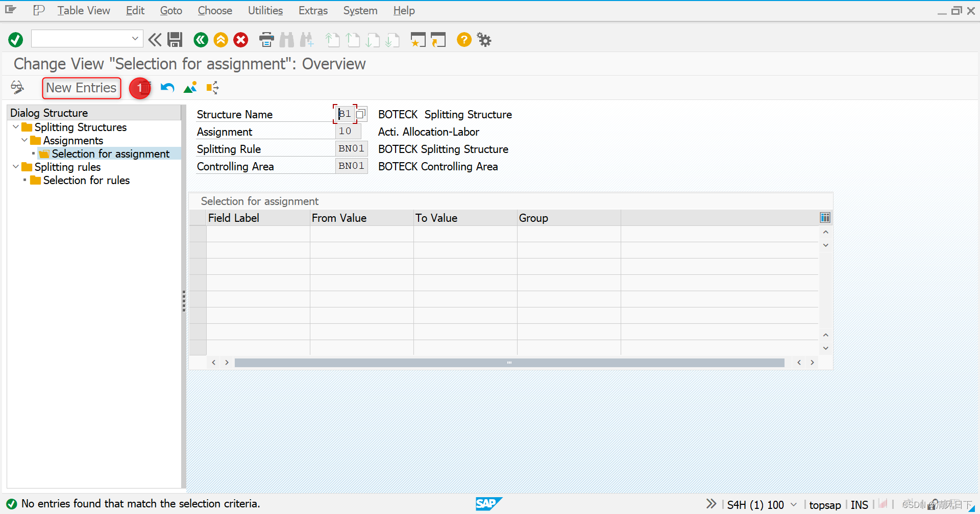The image size is (980, 514).
Task: Click the Find Next binoculars-plus icon
Action: point(307,39)
